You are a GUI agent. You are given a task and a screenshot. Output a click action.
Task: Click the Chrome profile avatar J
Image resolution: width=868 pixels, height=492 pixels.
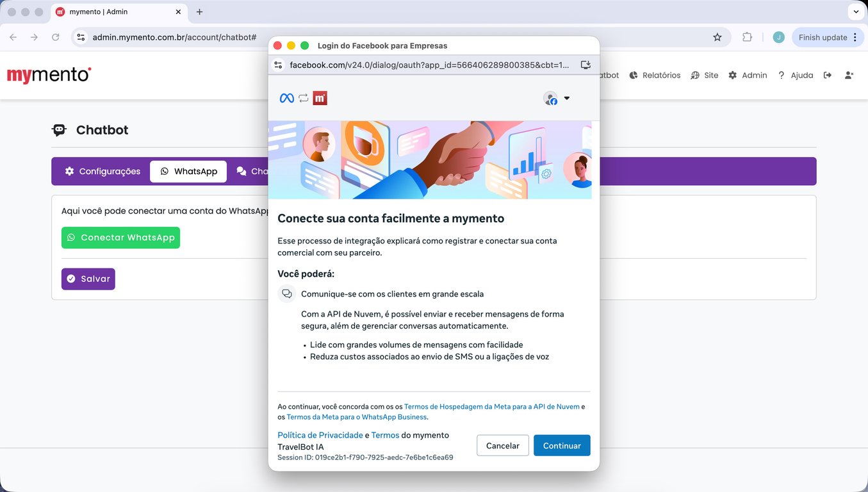tap(778, 37)
